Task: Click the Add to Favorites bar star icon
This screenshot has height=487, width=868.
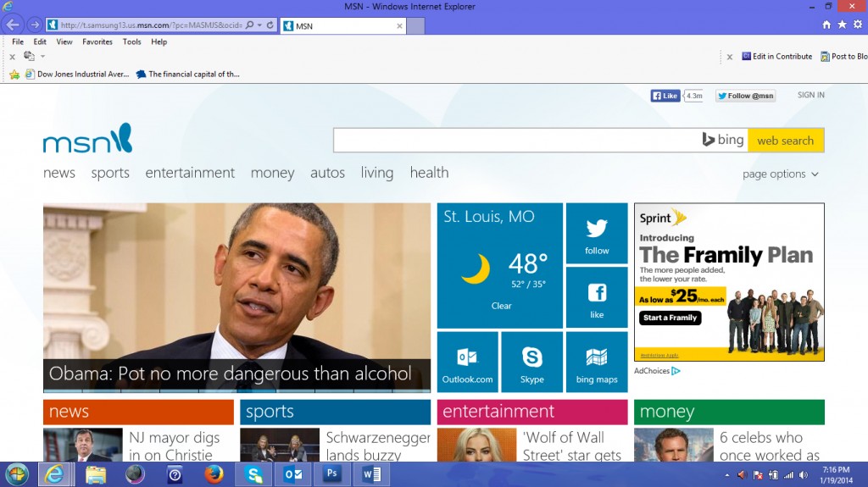Action: 14,75
